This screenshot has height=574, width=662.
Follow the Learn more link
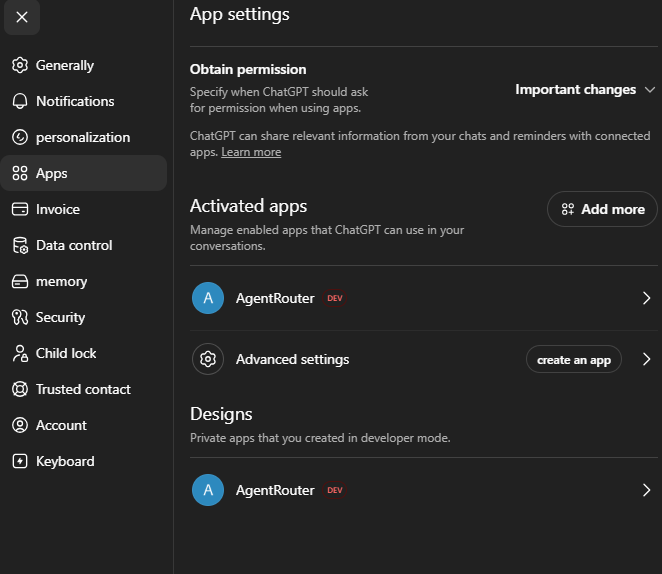coord(251,152)
